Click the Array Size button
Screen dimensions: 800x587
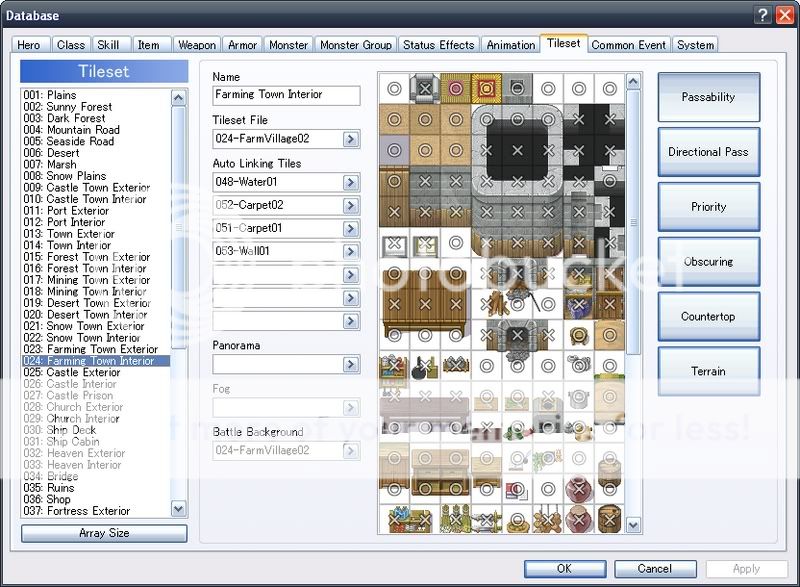pos(104,533)
